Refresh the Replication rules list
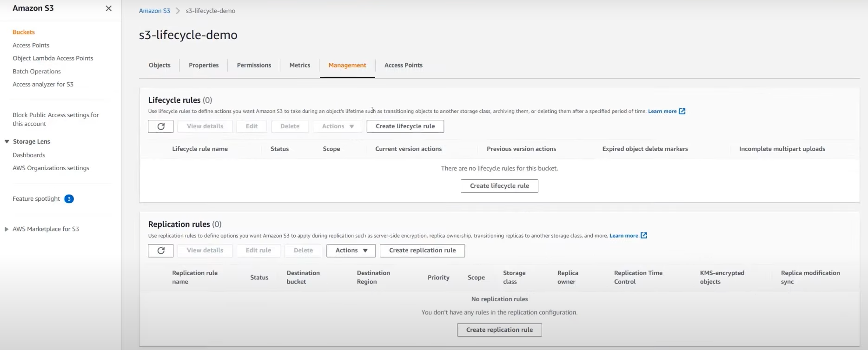The width and height of the screenshot is (868, 350). point(161,251)
